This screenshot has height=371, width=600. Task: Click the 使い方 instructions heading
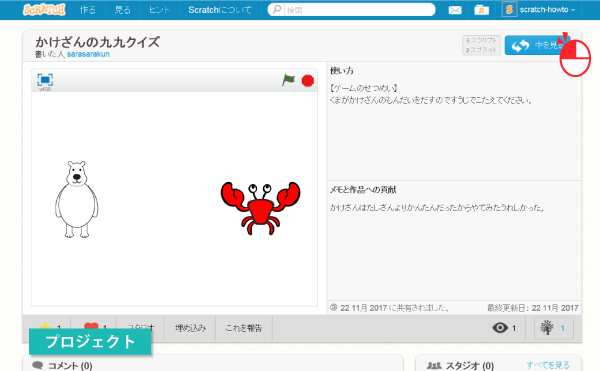coord(342,71)
